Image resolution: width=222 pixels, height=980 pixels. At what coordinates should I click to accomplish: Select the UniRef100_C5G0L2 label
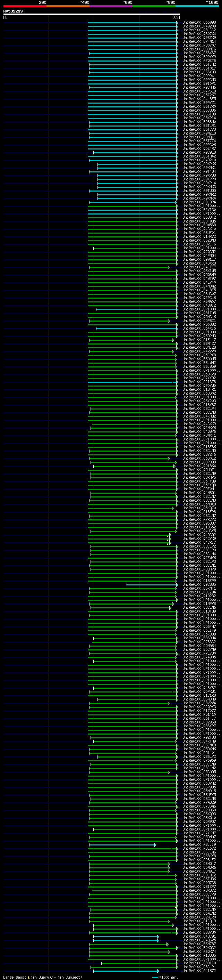[x=199, y=459]
